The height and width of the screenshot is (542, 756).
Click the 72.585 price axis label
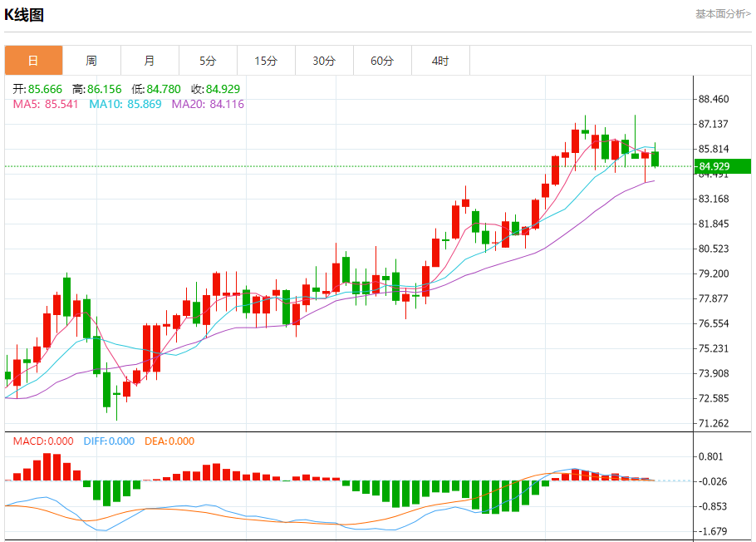pos(714,399)
